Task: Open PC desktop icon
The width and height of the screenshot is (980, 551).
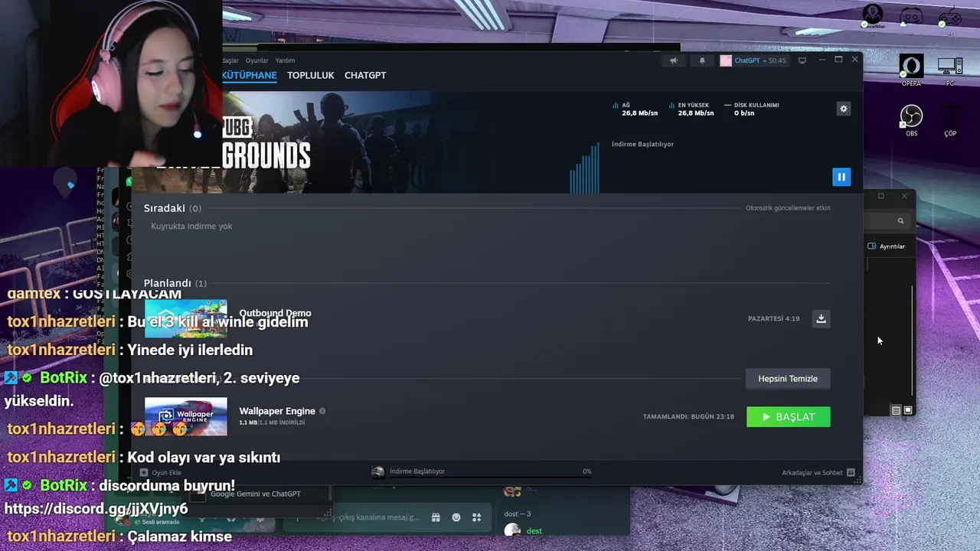Action: (x=950, y=71)
